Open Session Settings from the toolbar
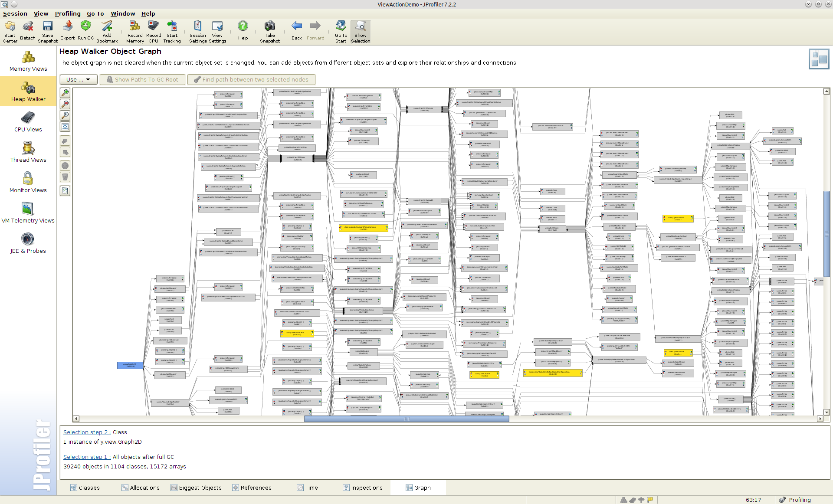Image resolution: width=833 pixels, height=504 pixels. [x=197, y=30]
